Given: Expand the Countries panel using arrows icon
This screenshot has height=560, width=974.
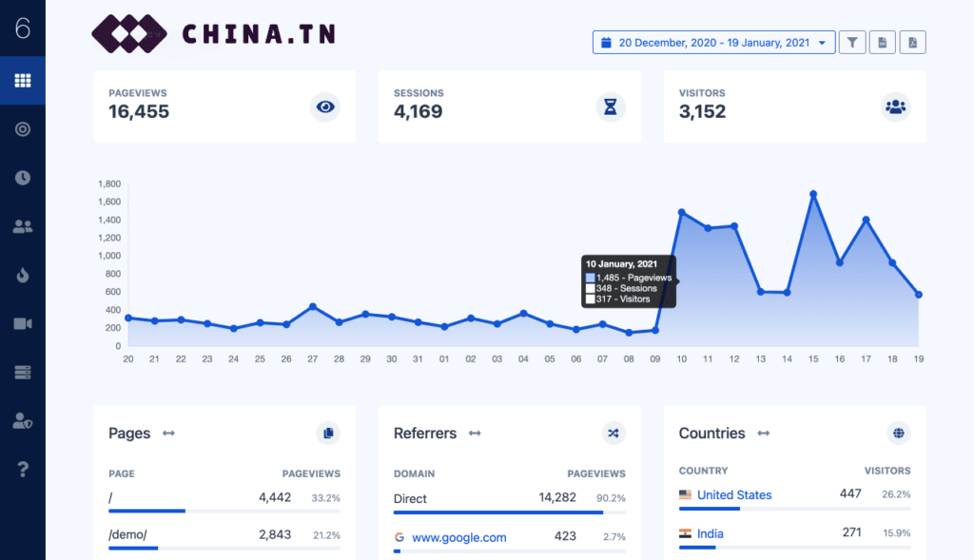Looking at the screenshot, I should [763, 434].
